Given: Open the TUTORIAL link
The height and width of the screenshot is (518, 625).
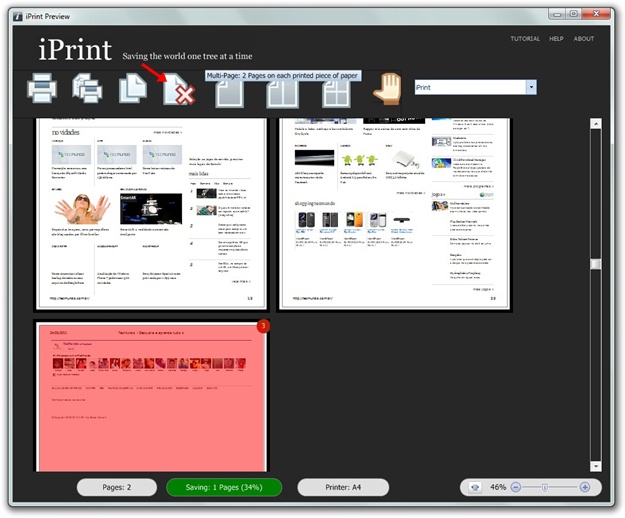Looking at the screenshot, I should click(525, 39).
